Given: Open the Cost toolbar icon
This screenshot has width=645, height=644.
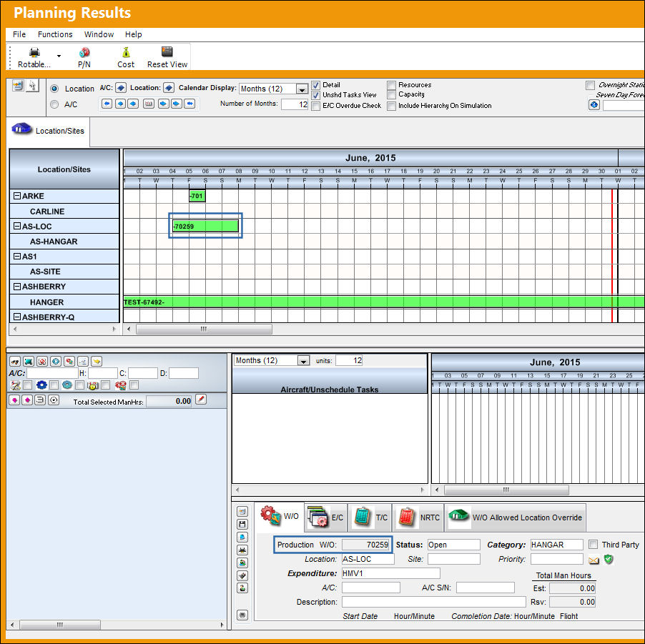Looking at the screenshot, I should (x=125, y=57).
